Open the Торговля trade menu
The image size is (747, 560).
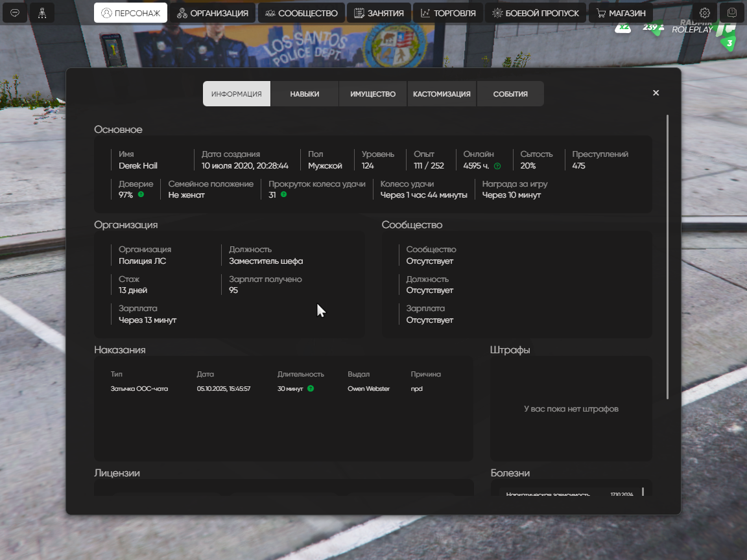coord(447,13)
